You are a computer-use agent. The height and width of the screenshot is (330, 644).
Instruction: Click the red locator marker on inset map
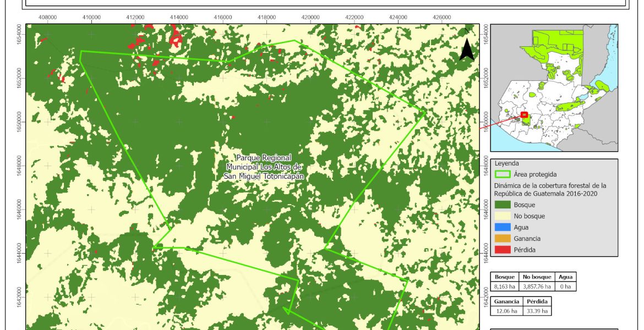[523, 114]
